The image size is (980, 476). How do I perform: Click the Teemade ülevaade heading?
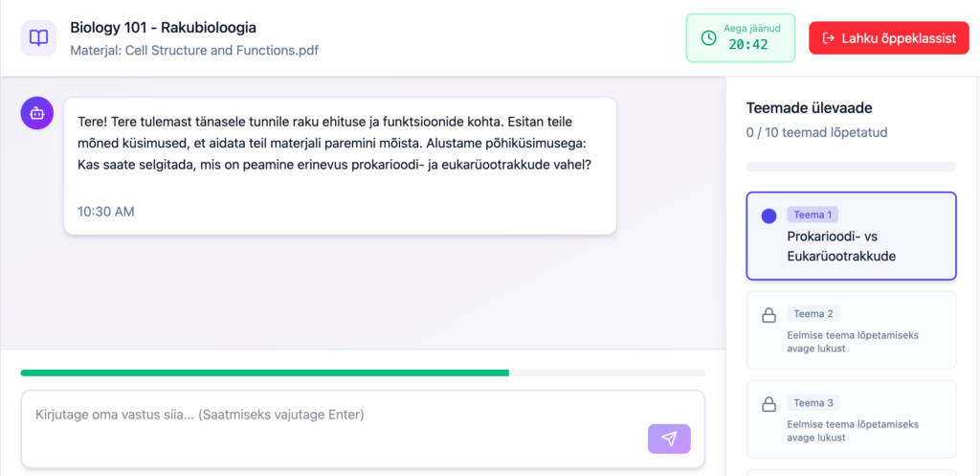[x=809, y=108]
